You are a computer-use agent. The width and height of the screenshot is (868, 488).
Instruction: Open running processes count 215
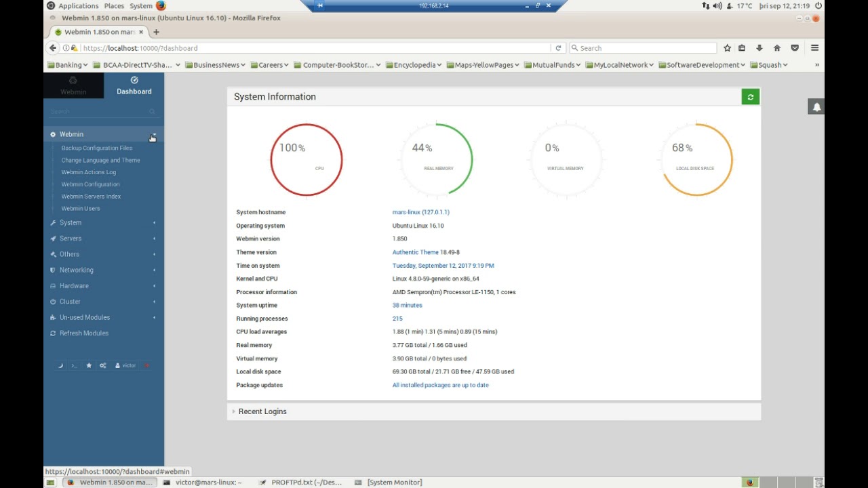(x=397, y=319)
